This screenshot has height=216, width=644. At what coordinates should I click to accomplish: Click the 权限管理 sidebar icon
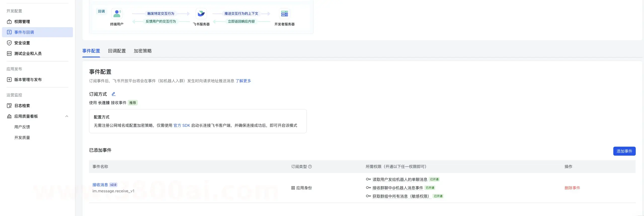click(x=9, y=22)
